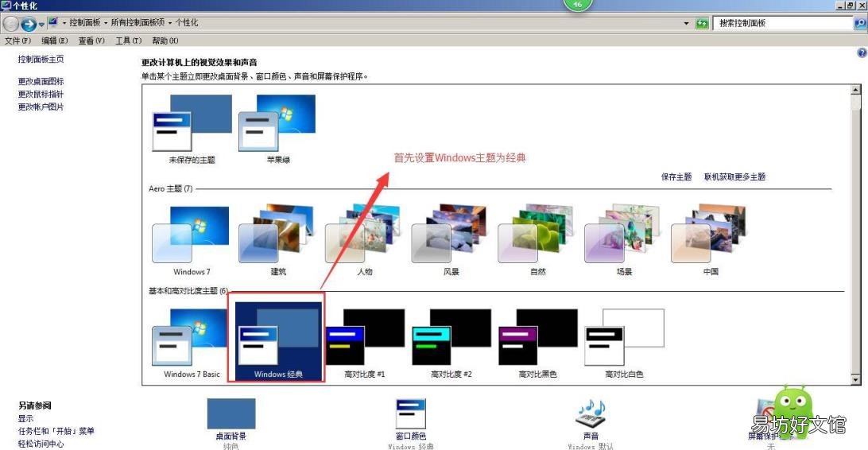This screenshot has width=868, height=450.
Task: Open the 显示 link under 另请参阅
Action: [25, 418]
